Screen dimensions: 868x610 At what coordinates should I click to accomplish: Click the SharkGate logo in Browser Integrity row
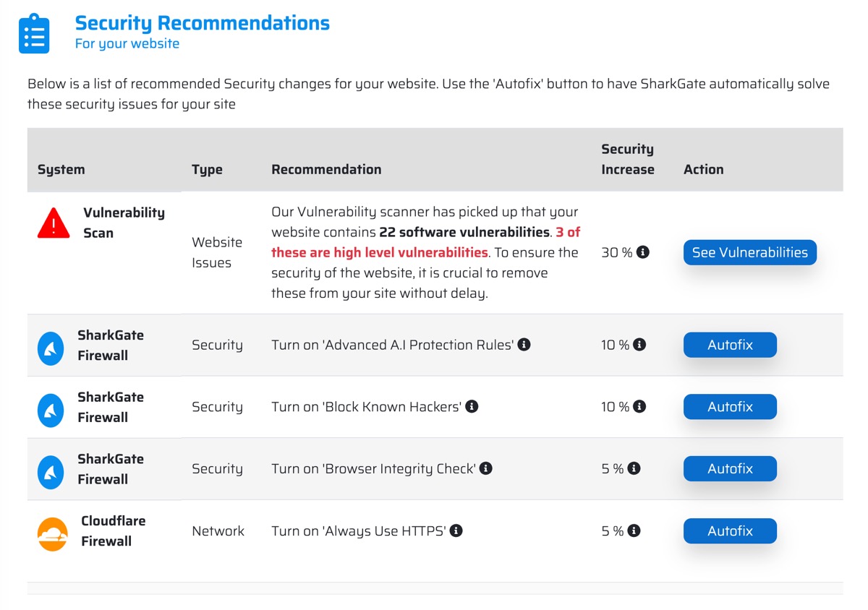point(51,473)
